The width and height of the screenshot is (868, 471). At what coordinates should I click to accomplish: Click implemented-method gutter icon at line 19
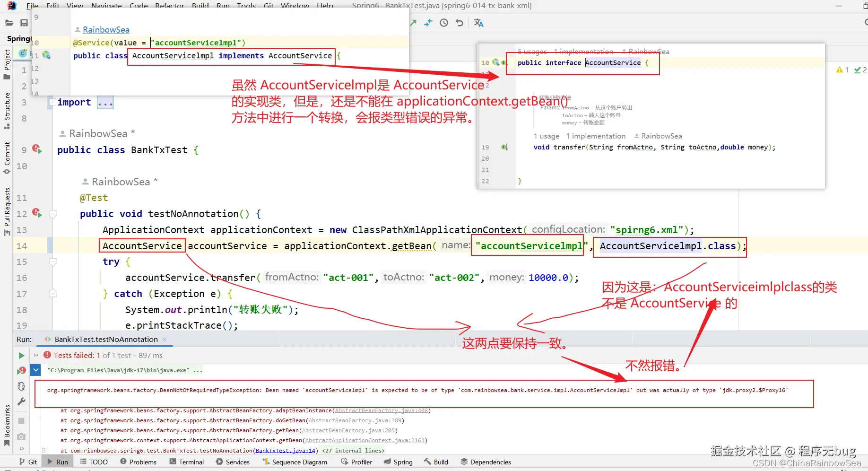coord(504,147)
